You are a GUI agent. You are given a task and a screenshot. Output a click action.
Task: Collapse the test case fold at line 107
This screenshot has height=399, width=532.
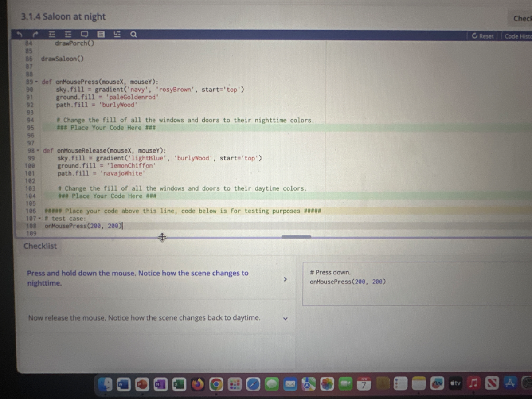(x=39, y=219)
